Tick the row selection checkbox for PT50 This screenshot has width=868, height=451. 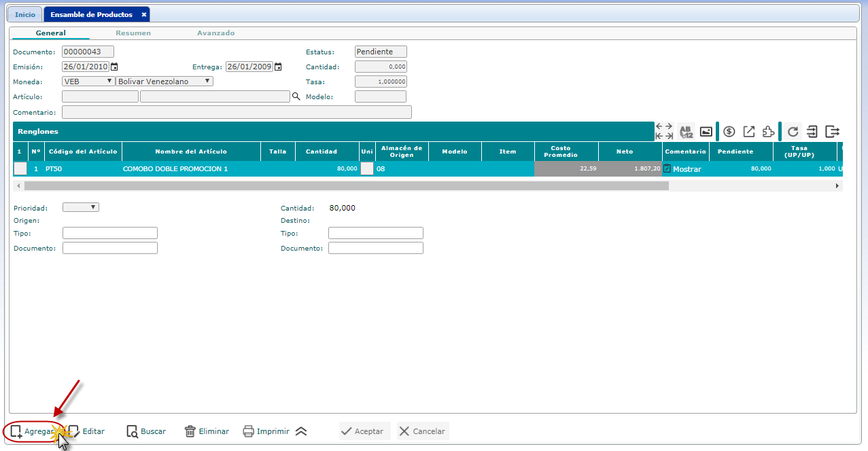[x=20, y=168]
